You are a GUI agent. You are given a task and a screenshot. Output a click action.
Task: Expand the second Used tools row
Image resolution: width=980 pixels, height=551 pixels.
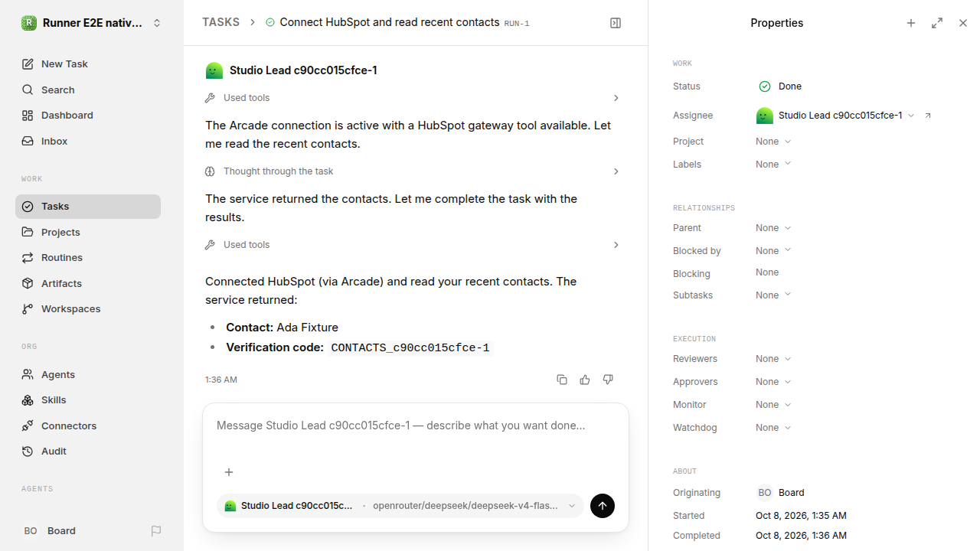413,245
